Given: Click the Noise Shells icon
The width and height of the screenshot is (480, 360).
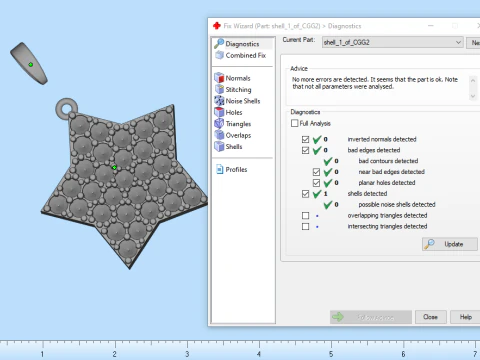Looking at the screenshot, I should (x=219, y=101).
